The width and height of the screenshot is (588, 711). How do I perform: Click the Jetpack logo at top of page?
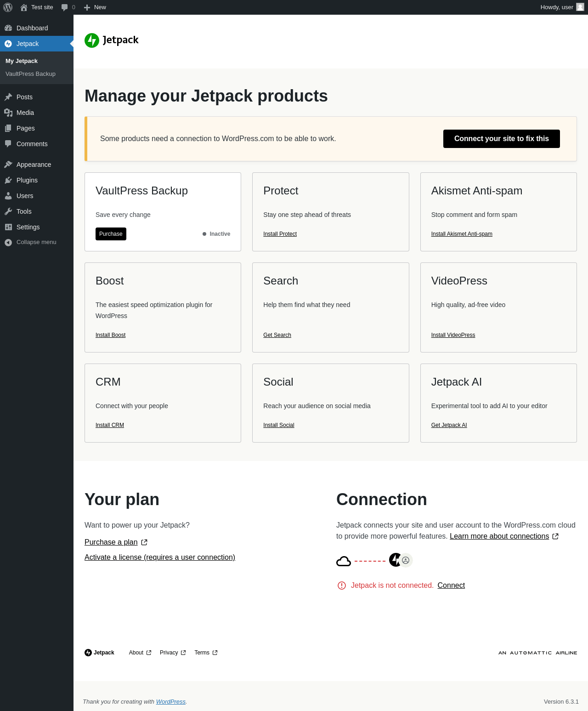coord(111,40)
